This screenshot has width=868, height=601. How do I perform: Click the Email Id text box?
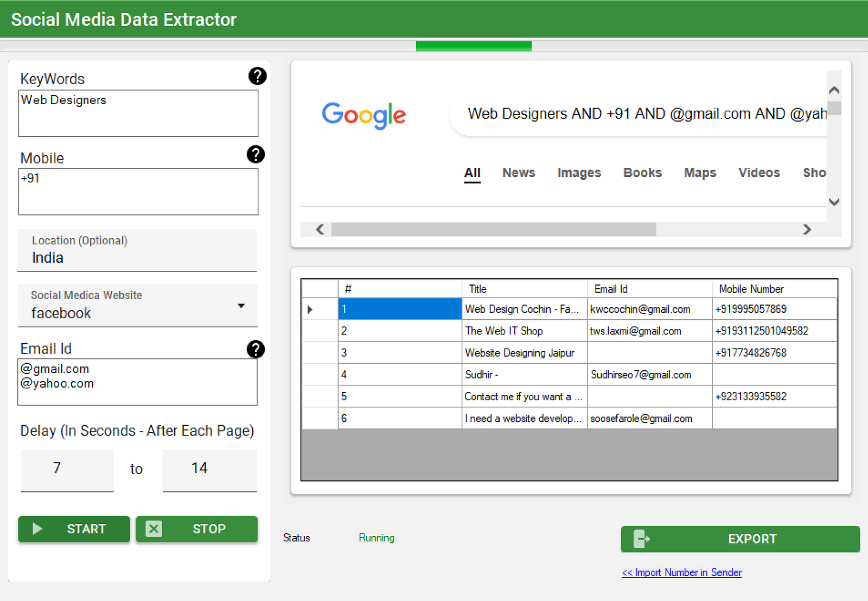[137, 382]
